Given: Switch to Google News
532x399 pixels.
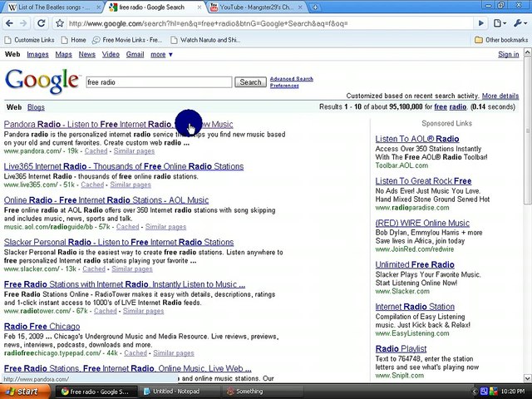Looking at the screenshot, I should [x=87, y=54].
